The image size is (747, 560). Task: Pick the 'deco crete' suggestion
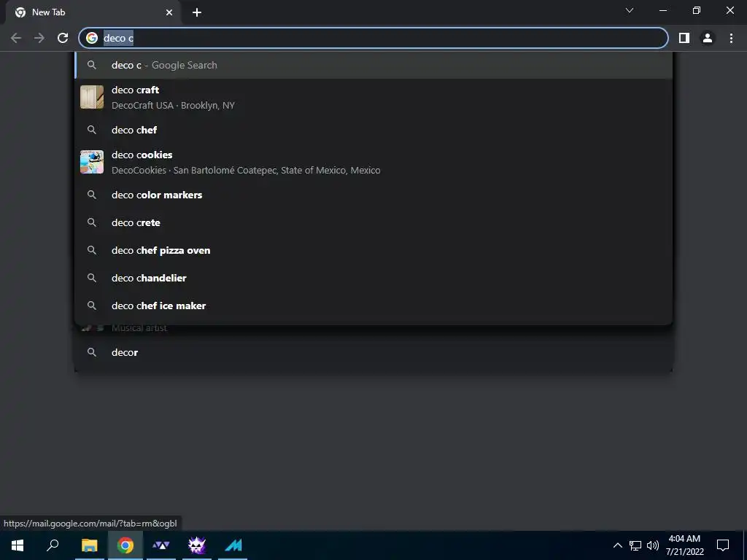[x=373, y=222]
